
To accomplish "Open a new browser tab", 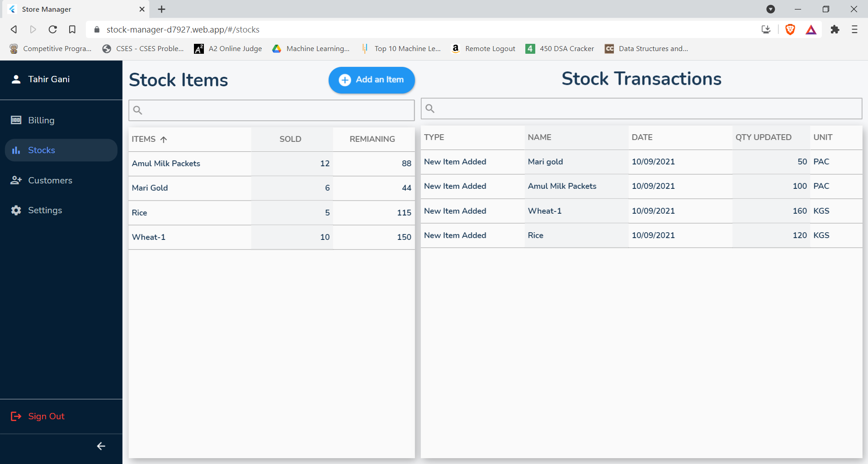I will click(161, 9).
